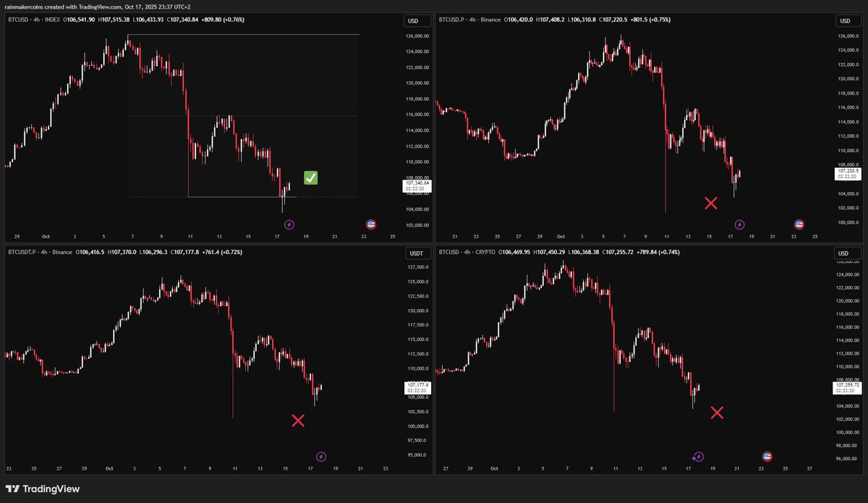The height and width of the screenshot is (503, 868).
Task: Click the 'Oct' date label on INDEX chart
Action: tap(45, 236)
